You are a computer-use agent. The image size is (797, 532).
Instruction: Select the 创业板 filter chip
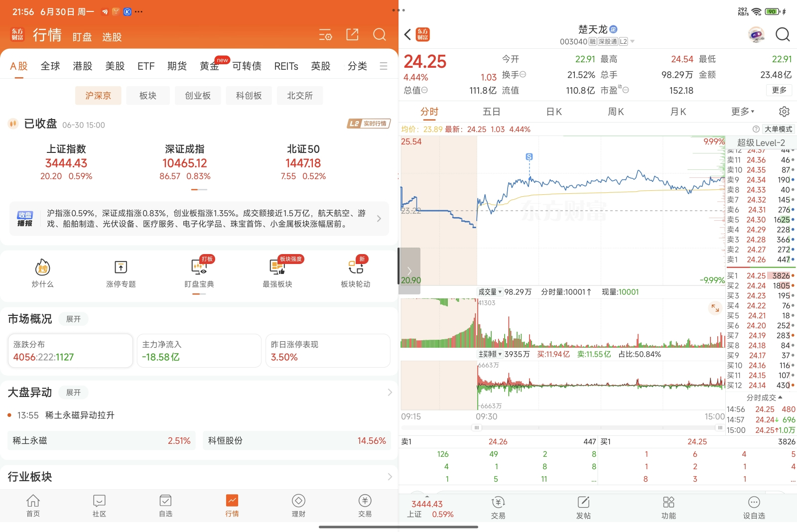[x=198, y=96]
